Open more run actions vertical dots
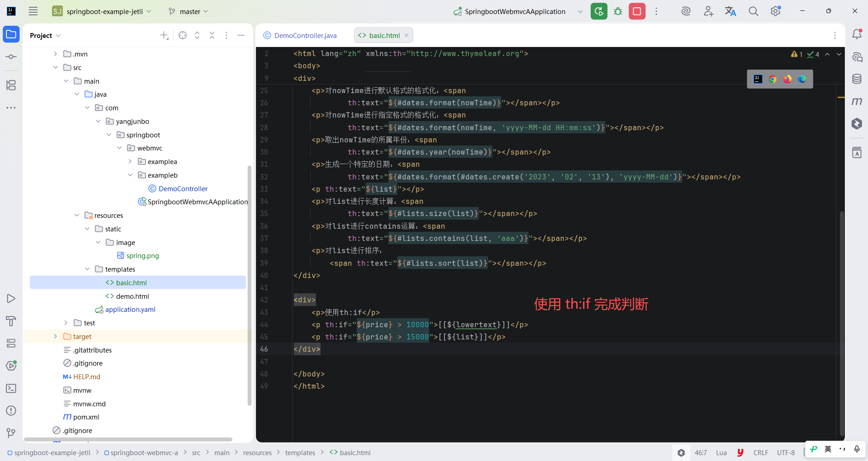Image resolution: width=868 pixels, height=461 pixels. (x=656, y=11)
